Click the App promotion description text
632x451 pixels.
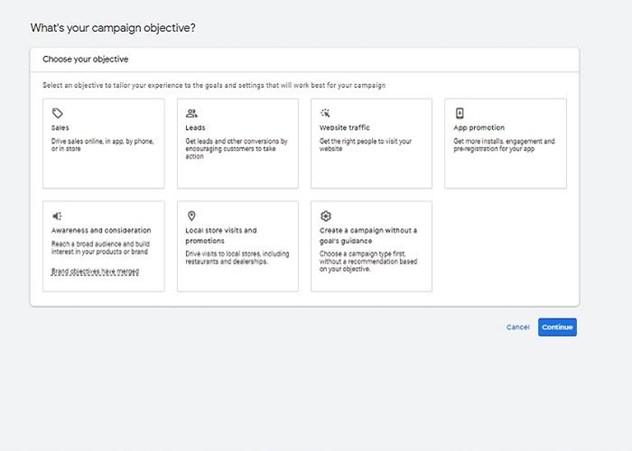click(503, 145)
